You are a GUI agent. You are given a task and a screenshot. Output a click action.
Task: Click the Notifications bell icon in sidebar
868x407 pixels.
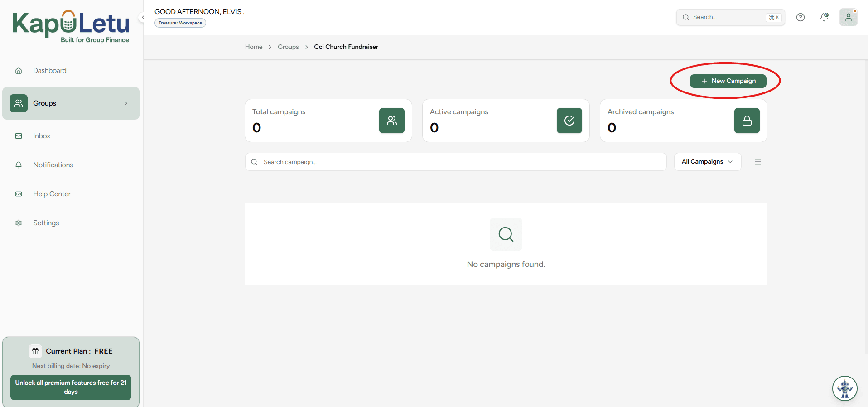(x=19, y=165)
